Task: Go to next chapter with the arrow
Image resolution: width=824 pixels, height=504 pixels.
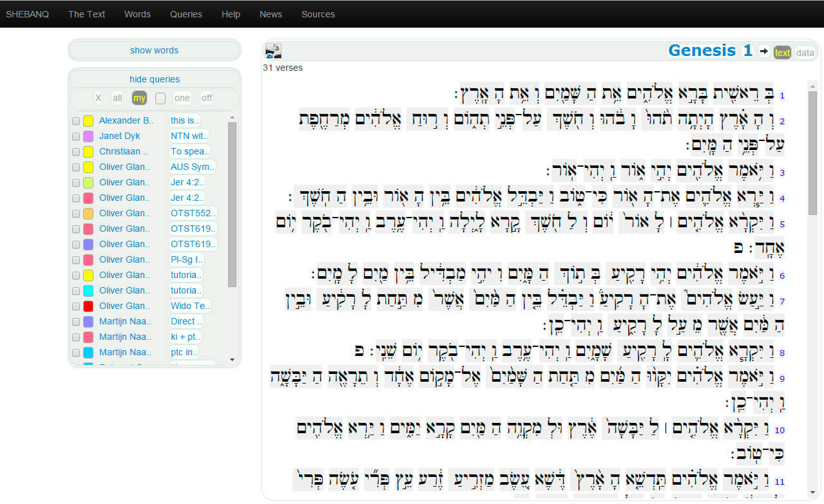Action: pyautogui.click(x=763, y=51)
